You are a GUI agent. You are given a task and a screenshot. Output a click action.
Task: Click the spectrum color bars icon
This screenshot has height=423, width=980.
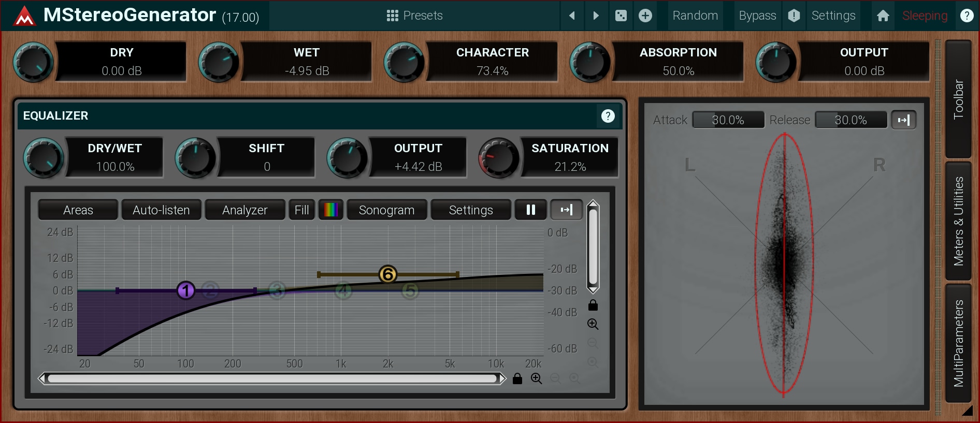pos(330,210)
